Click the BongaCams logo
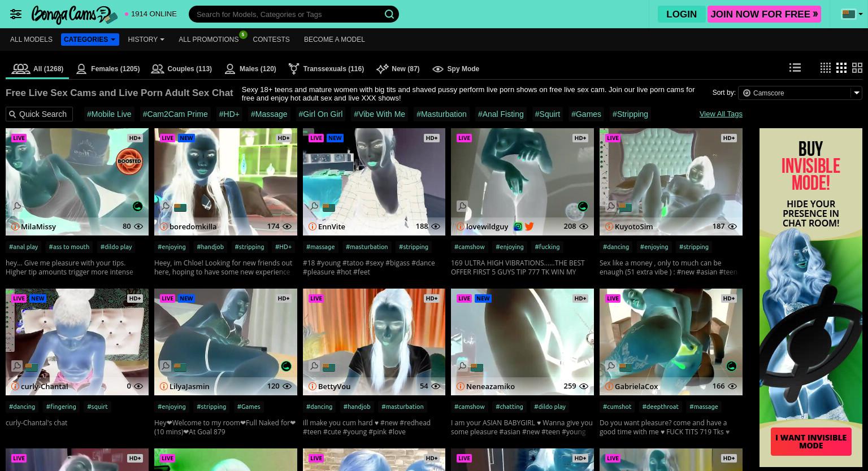This screenshot has height=471, width=868. click(x=74, y=14)
